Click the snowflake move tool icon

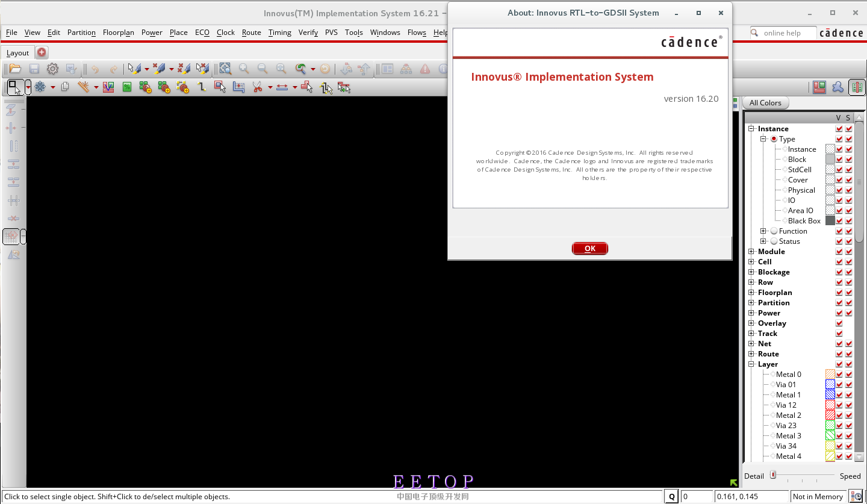40,87
